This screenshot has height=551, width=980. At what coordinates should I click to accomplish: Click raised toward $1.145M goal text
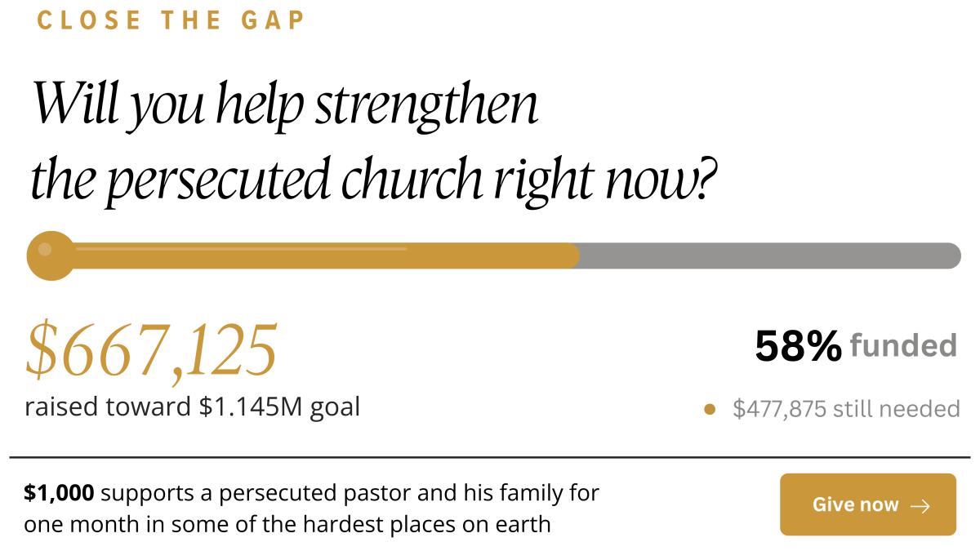(193, 407)
